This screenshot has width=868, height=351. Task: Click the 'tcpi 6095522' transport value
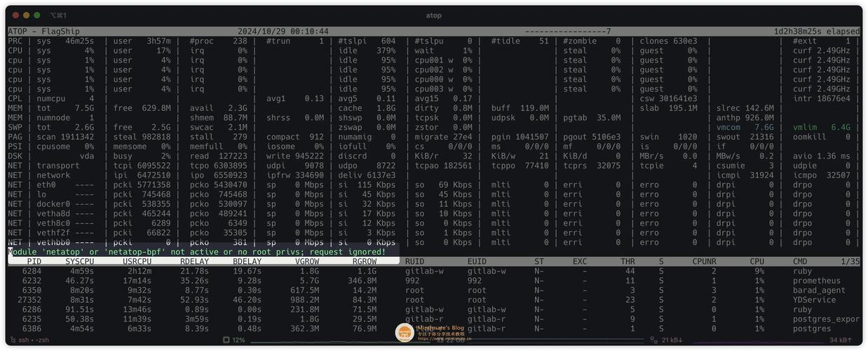[x=142, y=166]
